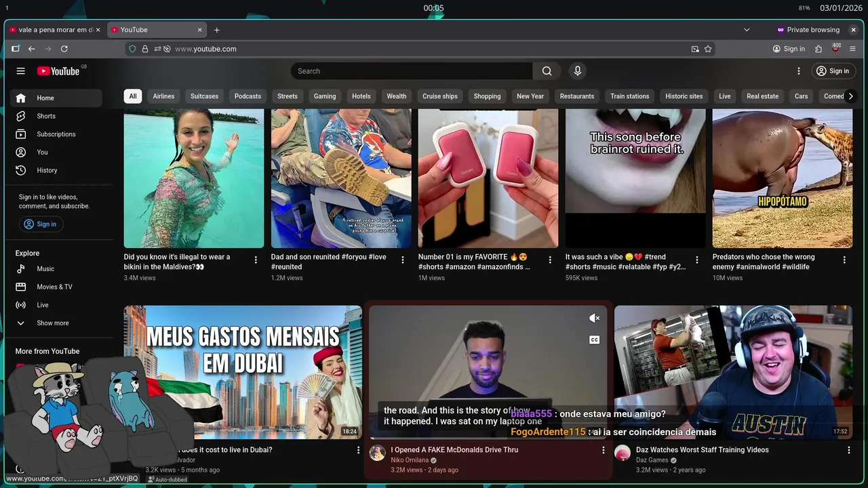Open options for Predators wrong enemy short
868x488 pixels.
tap(844, 260)
